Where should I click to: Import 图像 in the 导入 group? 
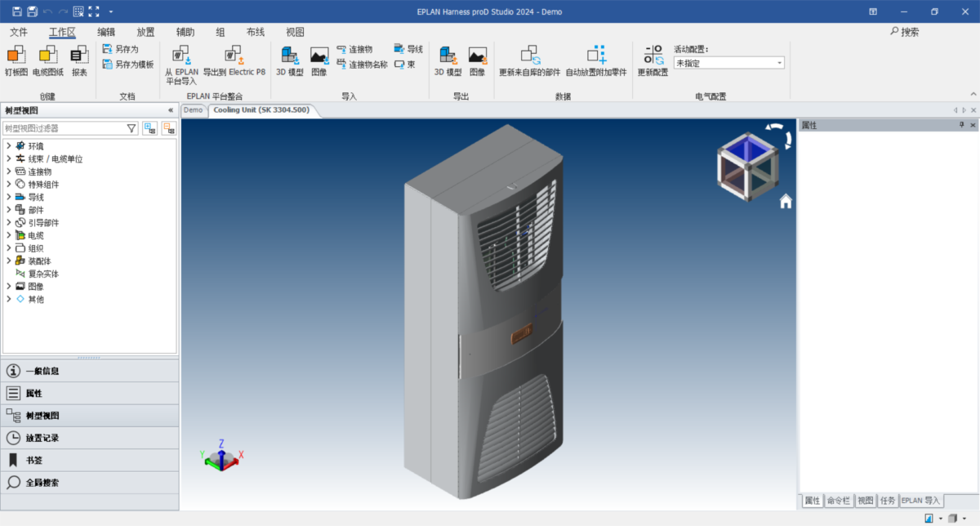(x=319, y=61)
